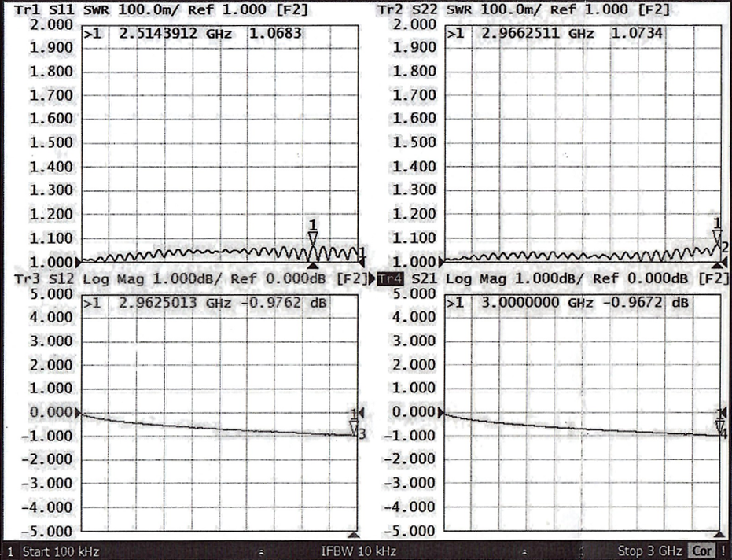Screen dimensions: 732x560
Task: Click S11 marker position indicator on bottom axis
Action: click(x=313, y=266)
